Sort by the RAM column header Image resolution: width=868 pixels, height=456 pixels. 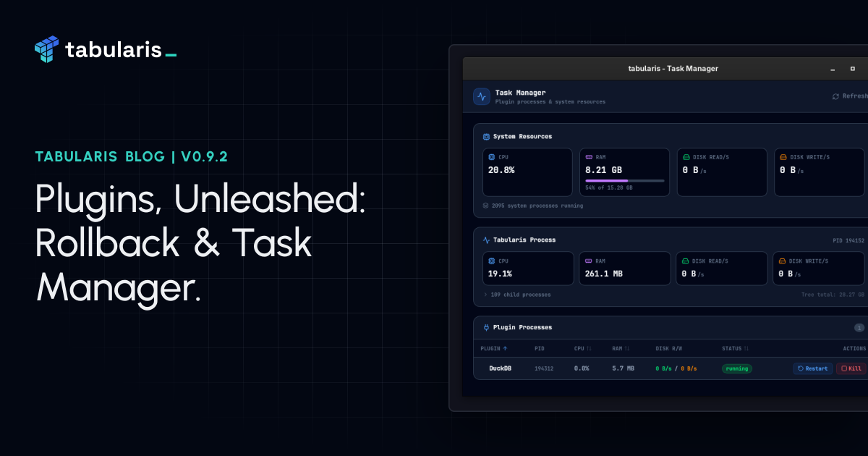click(x=621, y=349)
